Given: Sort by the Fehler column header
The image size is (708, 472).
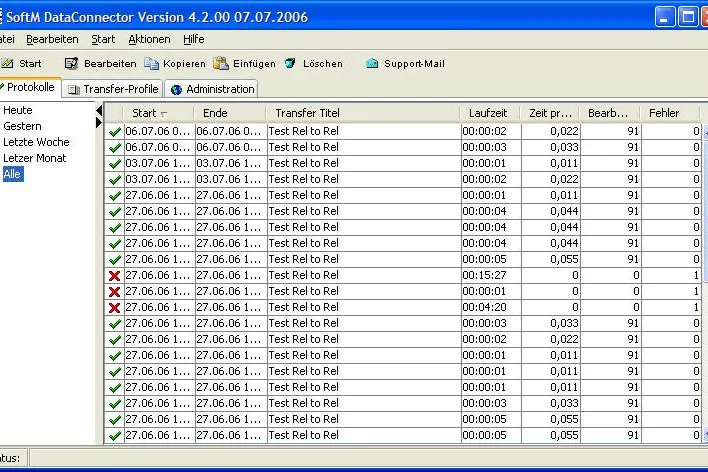Looking at the screenshot, I should click(670, 113).
